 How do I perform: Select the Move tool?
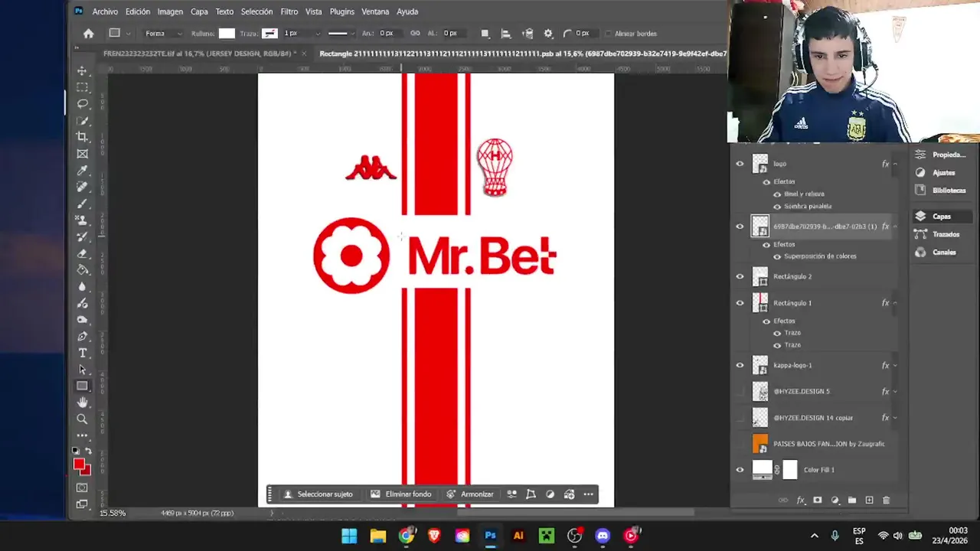point(82,70)
